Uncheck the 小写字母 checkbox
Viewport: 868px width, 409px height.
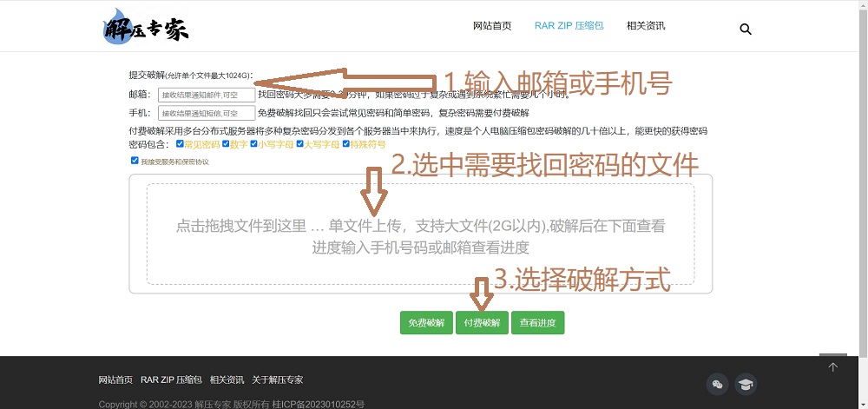pyautogui.click(x=253, y=144)
